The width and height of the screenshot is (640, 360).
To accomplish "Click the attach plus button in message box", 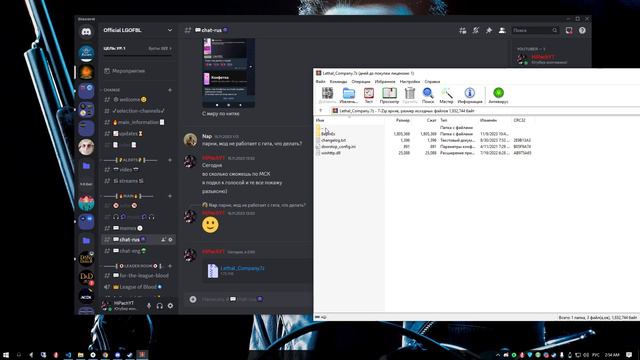I will 193,299.
